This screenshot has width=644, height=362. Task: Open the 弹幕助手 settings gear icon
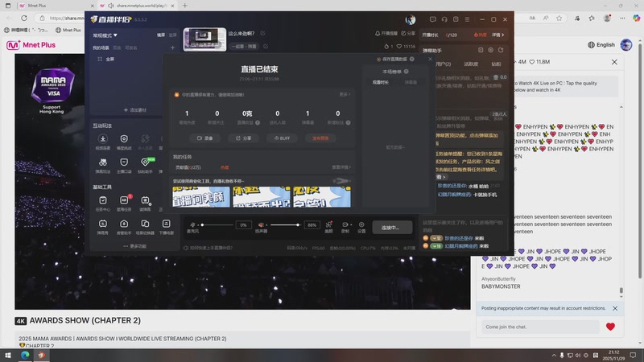[x=491, y=50]
